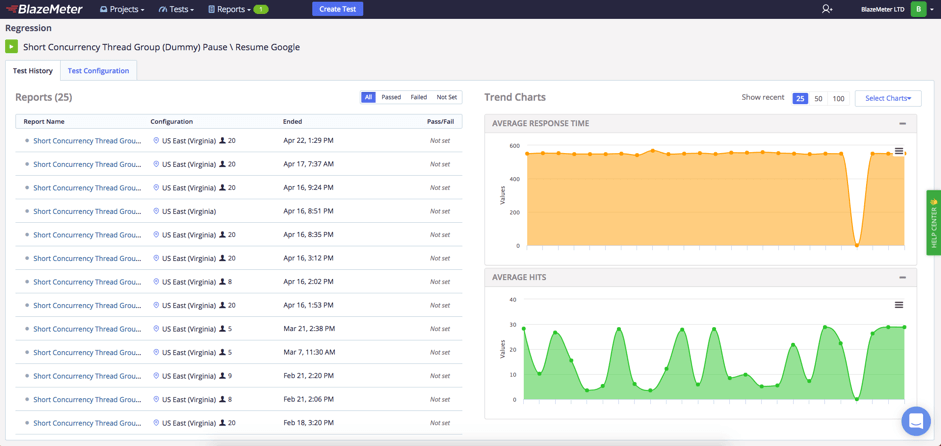Image resolution: width=941 pixels, height=446 pixels.
Task: Open report ended Feb 21, 2:06 PM
Action: 87,400
